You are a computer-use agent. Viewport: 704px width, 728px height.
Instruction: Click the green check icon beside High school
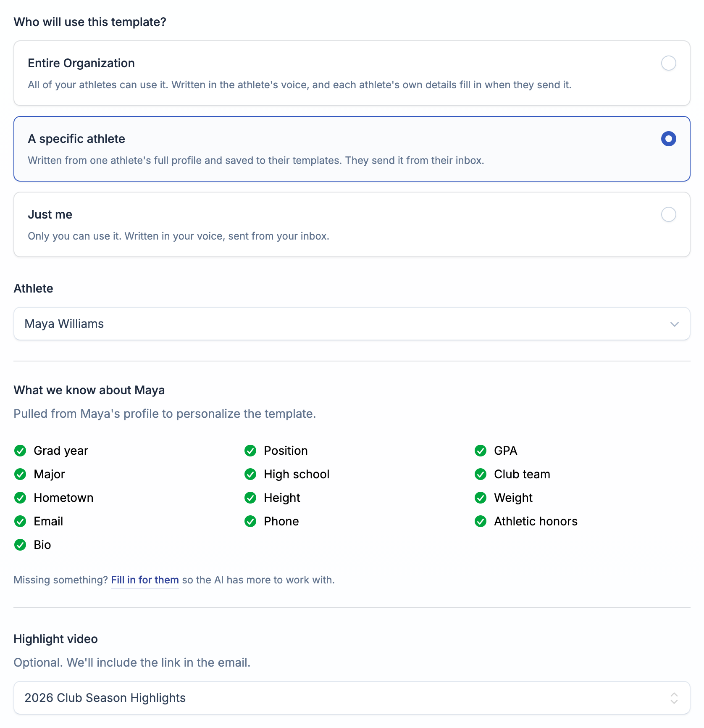point(250,474)
